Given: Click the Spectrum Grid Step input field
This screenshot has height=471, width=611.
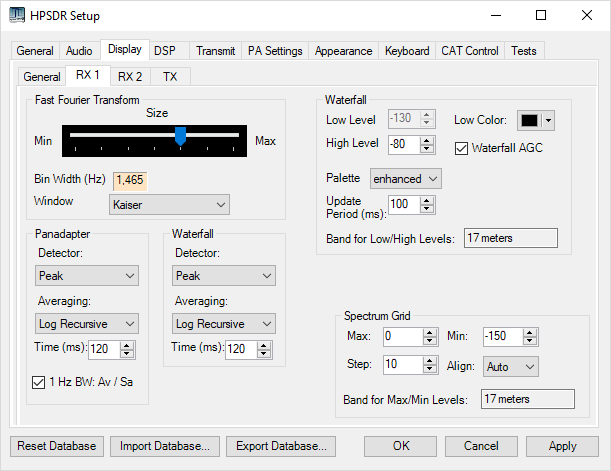Looking at the screenshot, I should tap(403, 365).
